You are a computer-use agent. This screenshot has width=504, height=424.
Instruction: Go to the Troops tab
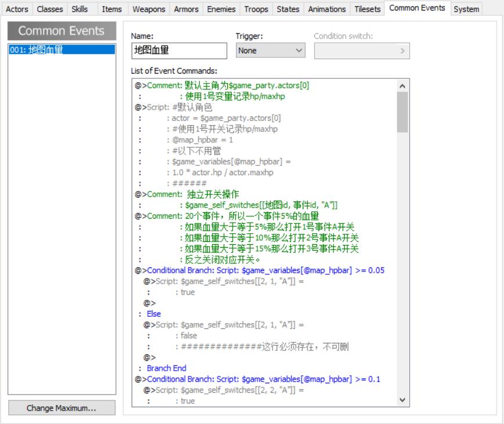tap(256, 9)
